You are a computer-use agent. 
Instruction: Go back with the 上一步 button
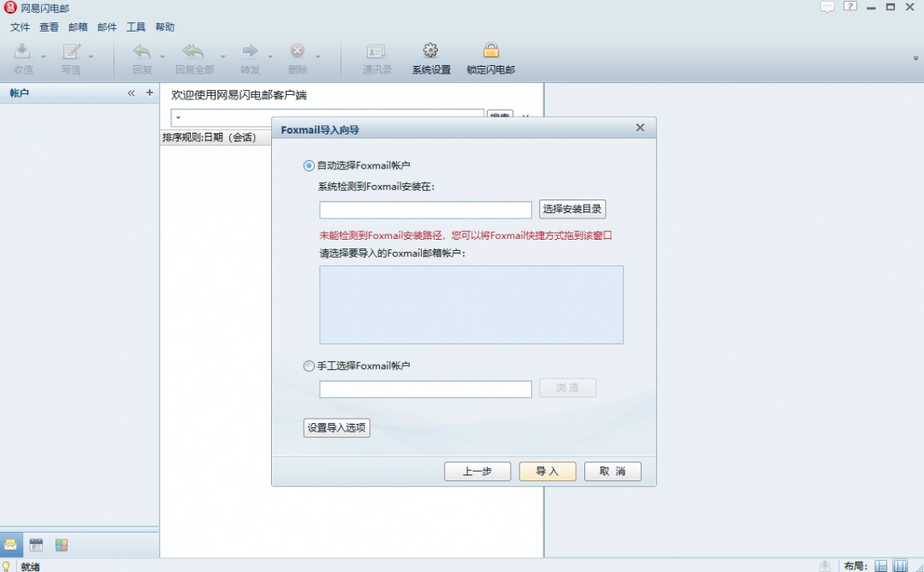tap(477, 472)
